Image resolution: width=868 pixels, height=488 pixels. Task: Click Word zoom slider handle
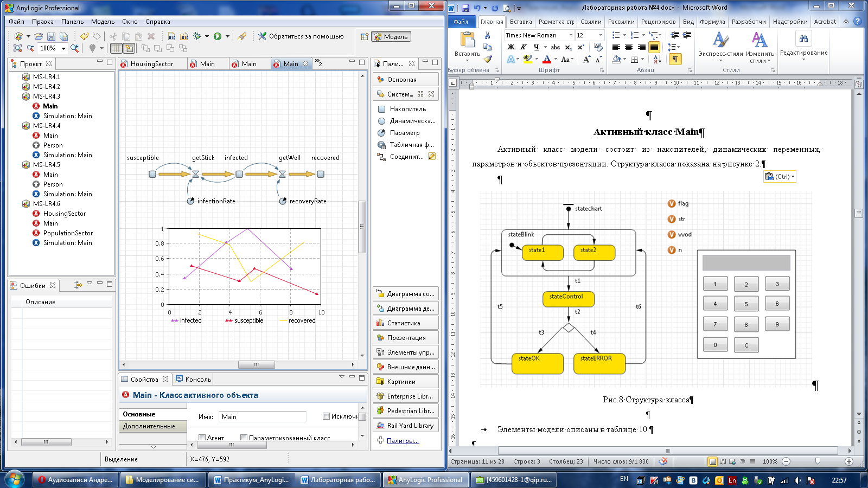(x=818, y=461)
